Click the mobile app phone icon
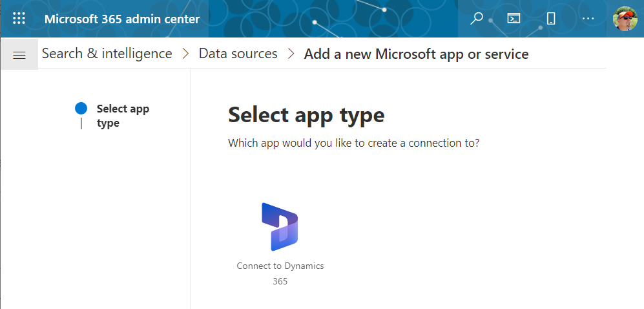644x309 pixels. [551, 19]
